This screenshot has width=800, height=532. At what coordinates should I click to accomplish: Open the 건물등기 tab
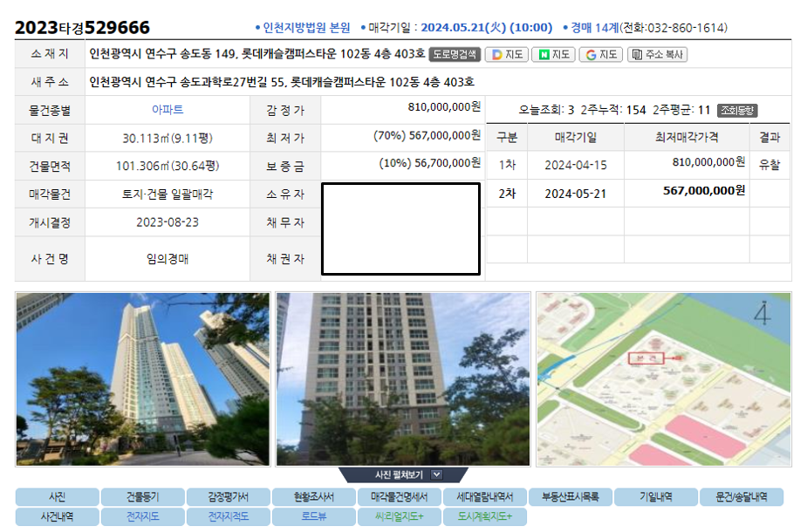(143, 497)
